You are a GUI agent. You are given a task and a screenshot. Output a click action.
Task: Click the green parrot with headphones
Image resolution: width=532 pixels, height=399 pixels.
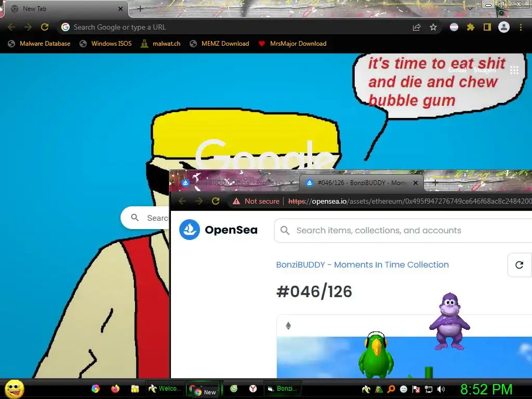[376, 355]
